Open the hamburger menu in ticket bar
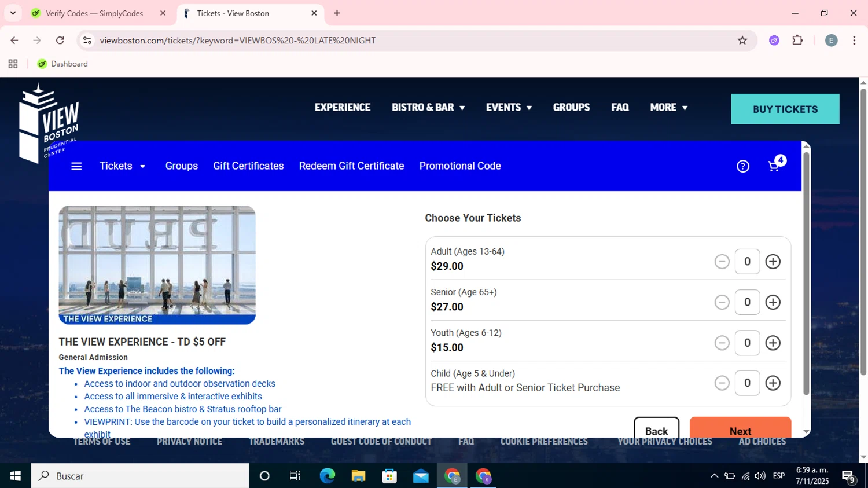This screenshot has width=868, height=488. pos(76,166)
